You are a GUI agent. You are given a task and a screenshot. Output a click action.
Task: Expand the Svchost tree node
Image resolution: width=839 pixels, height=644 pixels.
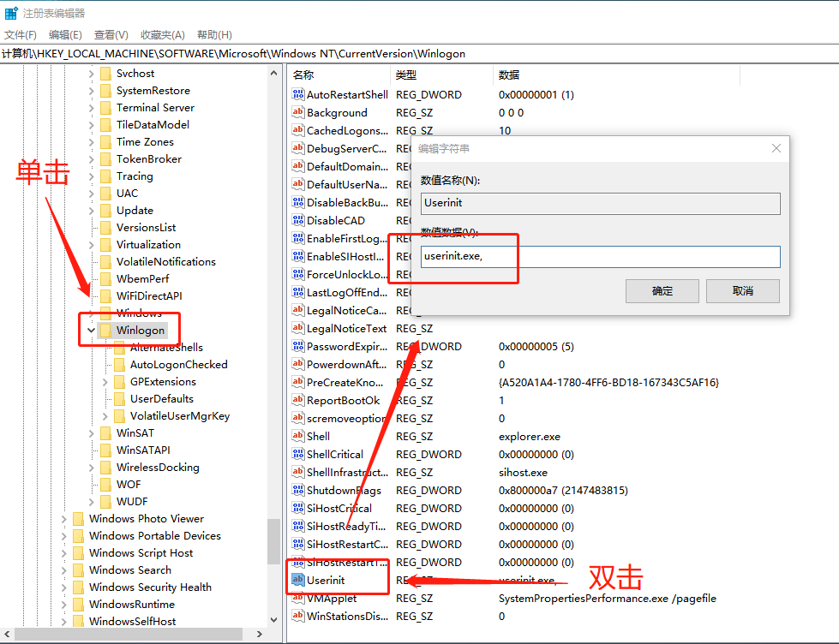[x=91, y=74]
